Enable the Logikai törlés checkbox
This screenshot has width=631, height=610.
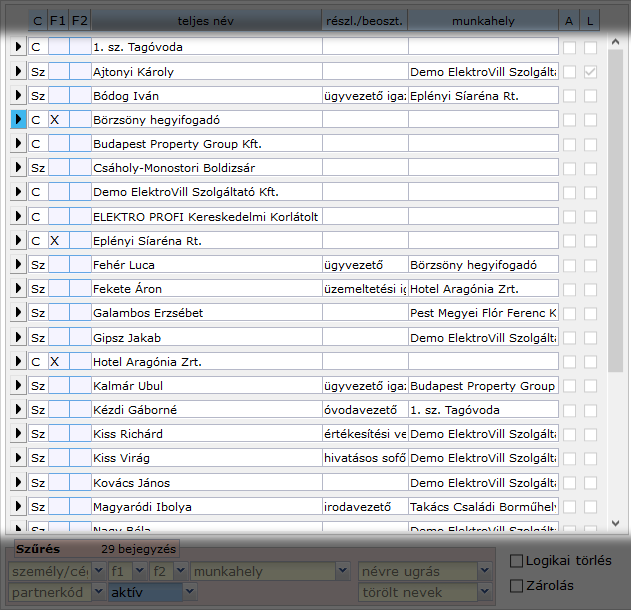[x=517, y=561]
